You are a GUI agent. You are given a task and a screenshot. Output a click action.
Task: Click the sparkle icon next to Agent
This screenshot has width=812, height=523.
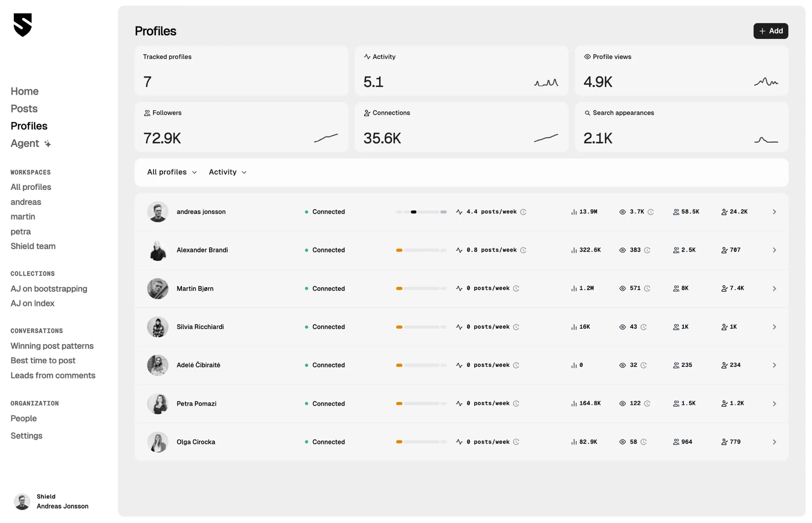[48, 143]
